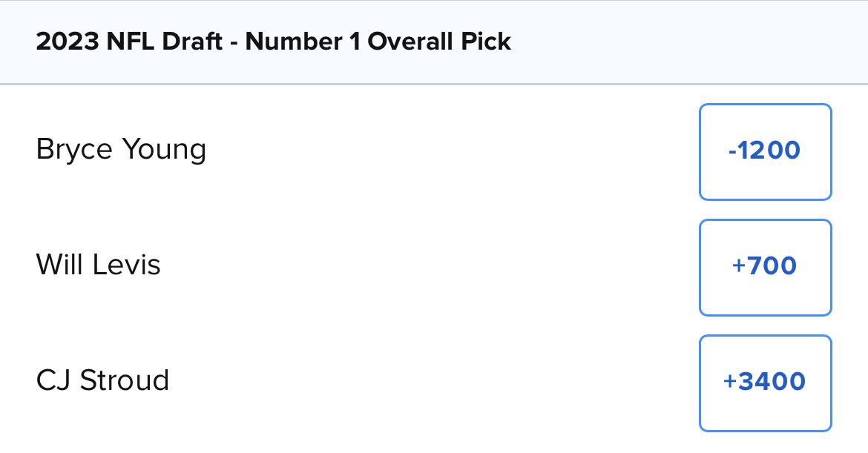Open the CJ Stroud selection row
The image size is (868, 453).
(x=434, y=383)
